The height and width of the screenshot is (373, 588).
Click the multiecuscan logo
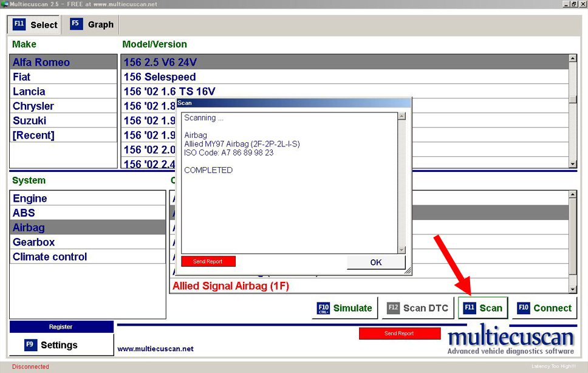point(511,340)
